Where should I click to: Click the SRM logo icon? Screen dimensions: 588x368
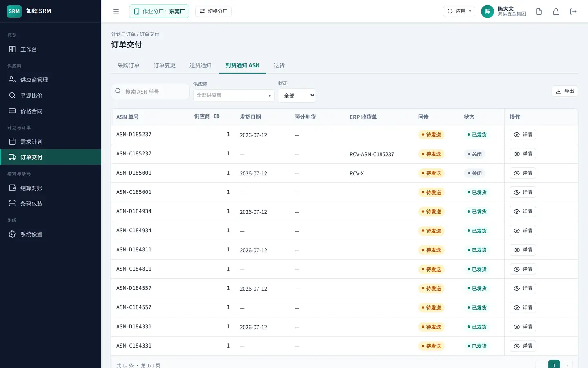coord(14,11)
